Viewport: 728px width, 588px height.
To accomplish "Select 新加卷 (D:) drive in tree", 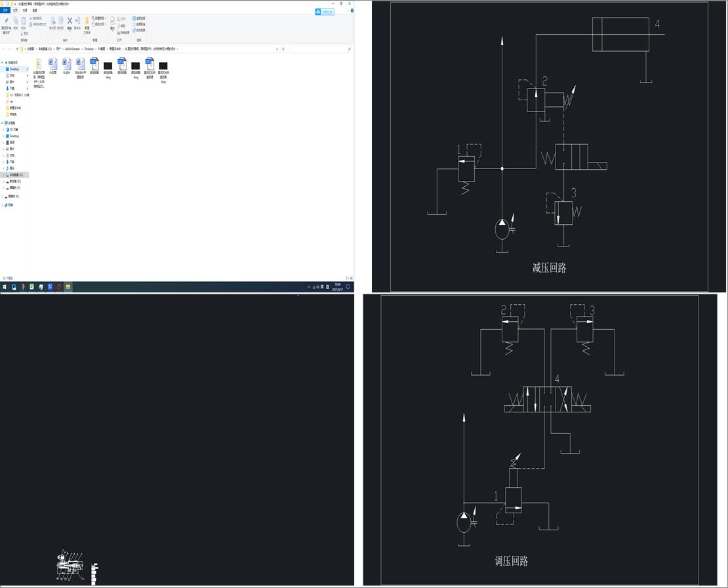I will click(15, 182).
